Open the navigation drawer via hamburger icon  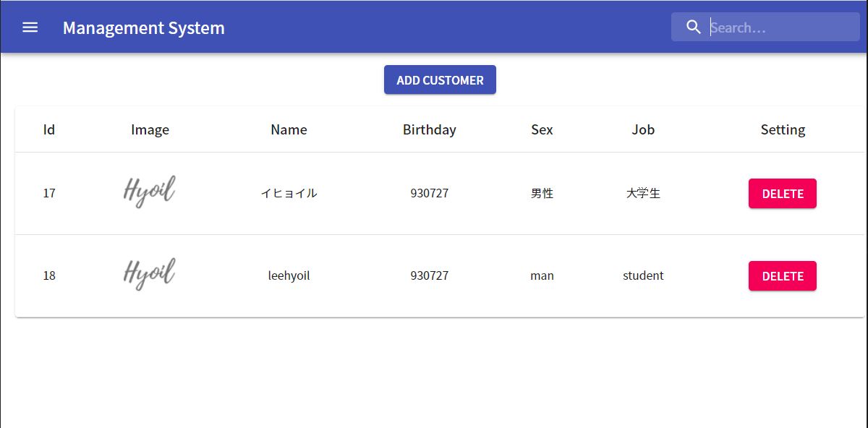click(x=30, y=27)
